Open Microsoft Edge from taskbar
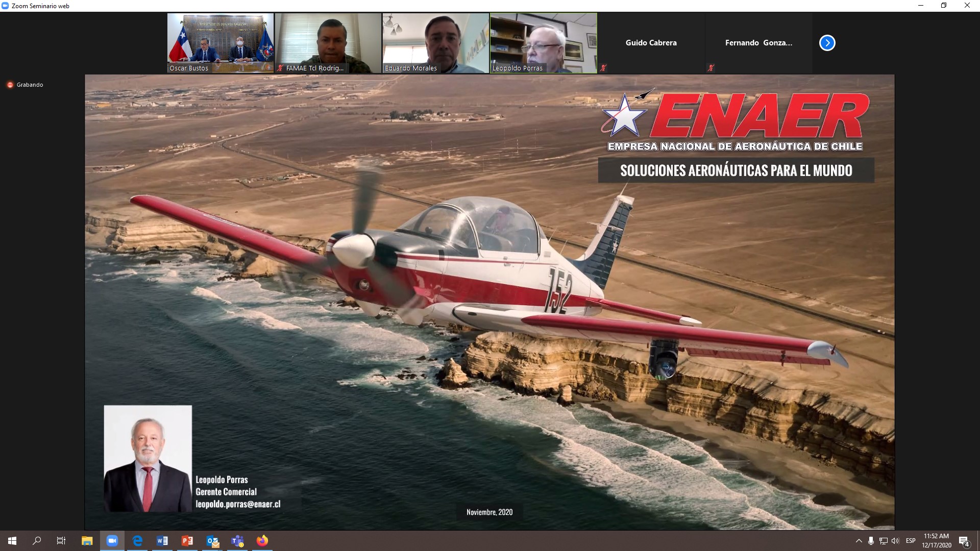Image resolution: width=980 pixels, height=551 pixels. [137, 541]
